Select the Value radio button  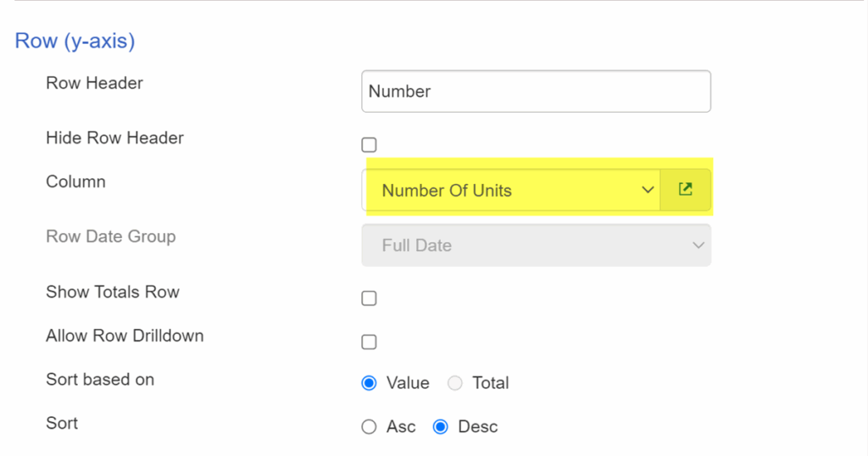pyautogui.click(x=370, y=383)
